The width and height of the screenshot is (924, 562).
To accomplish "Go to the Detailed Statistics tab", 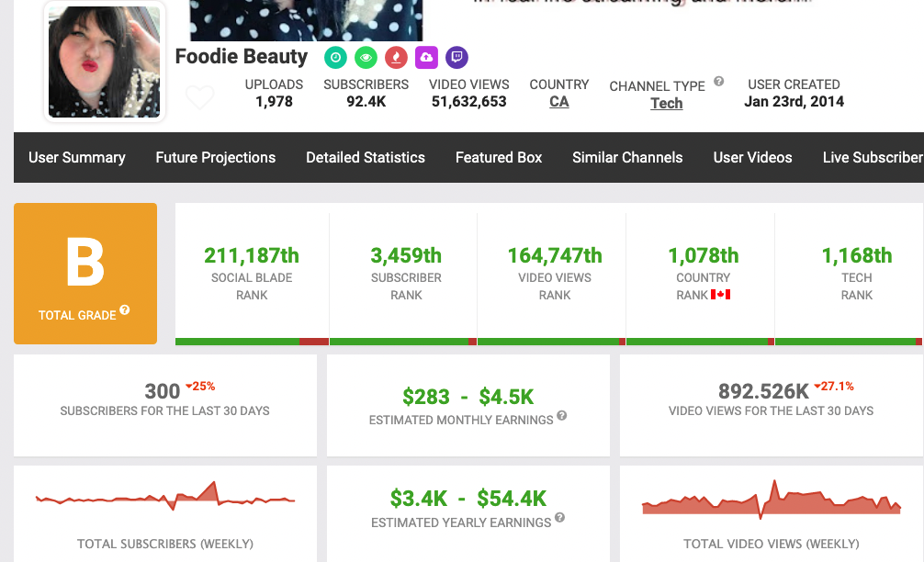I will click(x=366, y=157).
